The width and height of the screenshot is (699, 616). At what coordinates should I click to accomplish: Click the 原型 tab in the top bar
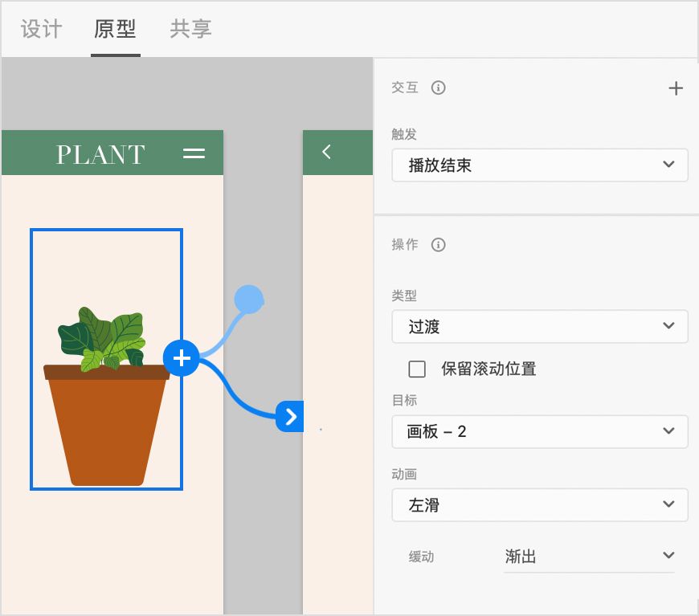pyautogui.click(x=116, y=28)
